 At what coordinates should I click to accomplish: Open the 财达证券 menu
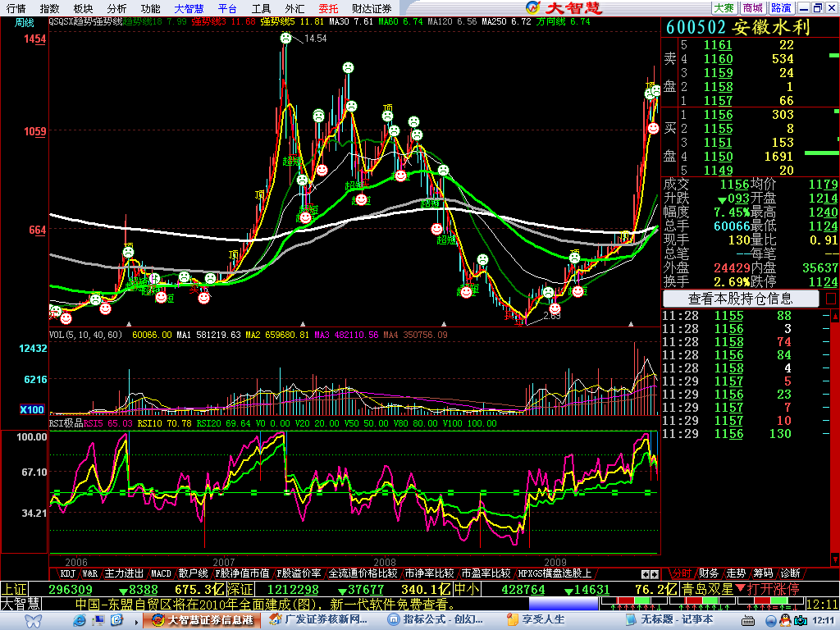click(x=372, y=8)
